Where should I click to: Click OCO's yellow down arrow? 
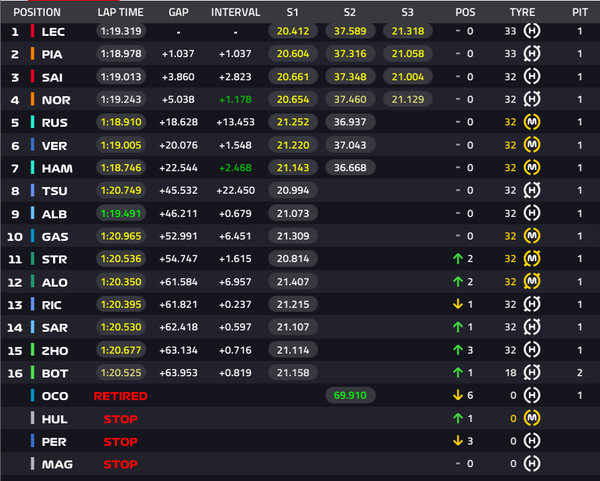pyautogui.click(x=458, y=395)
